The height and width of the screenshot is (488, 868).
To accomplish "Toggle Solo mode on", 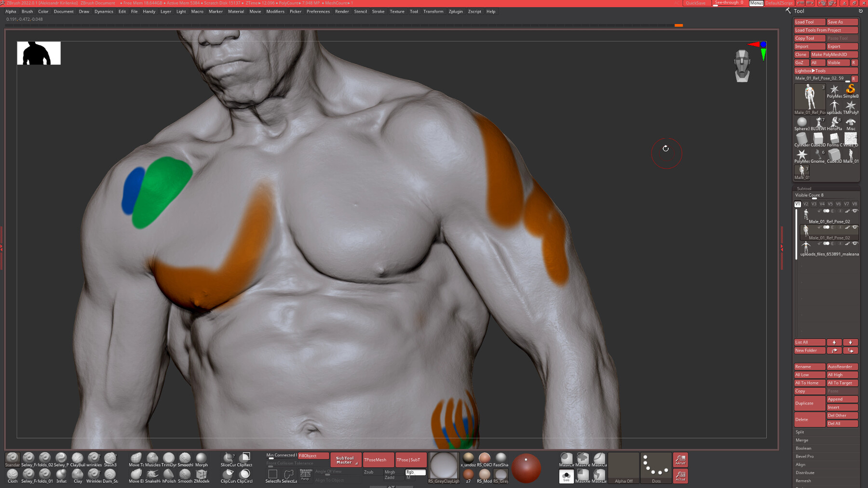I will [x=566, y=476].
